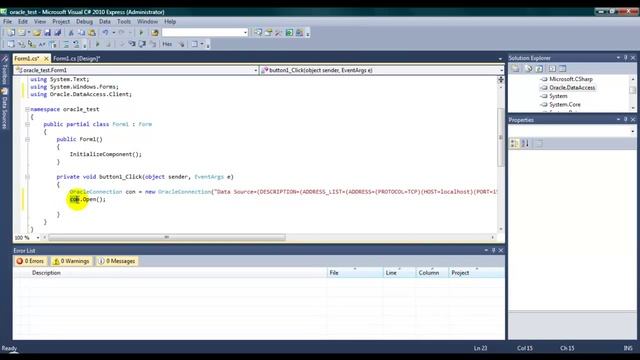The height and width of the screenshot is (360, 640).
Task: Open the Toolbox side tab
Action: point(5,70)
